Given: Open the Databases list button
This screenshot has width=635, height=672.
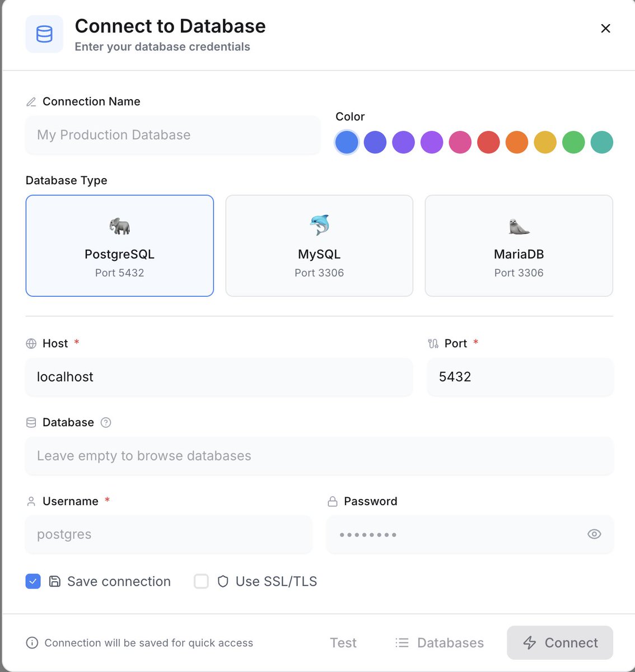Looking at the screenshot, I should [x=440, y=643].
